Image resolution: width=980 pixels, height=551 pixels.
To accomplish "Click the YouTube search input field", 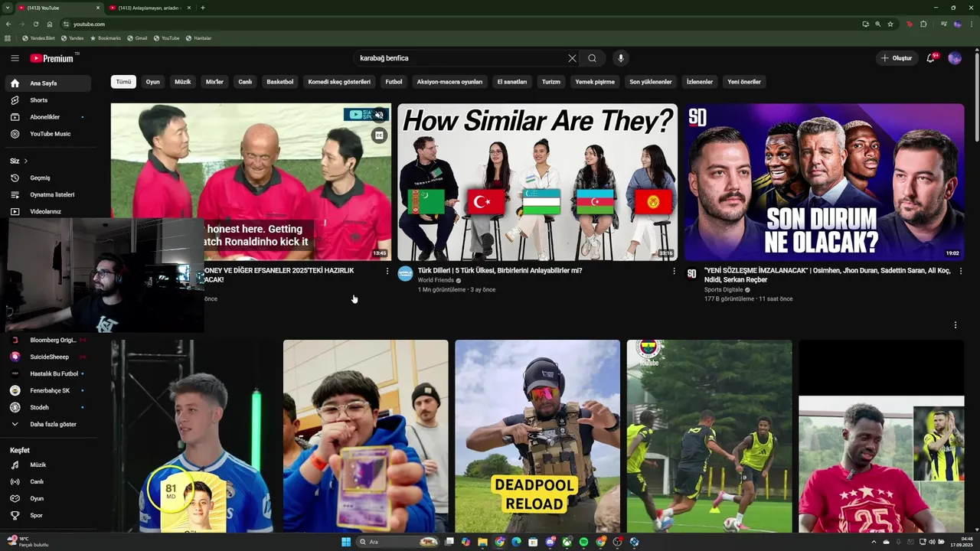I will click(461, 58).
